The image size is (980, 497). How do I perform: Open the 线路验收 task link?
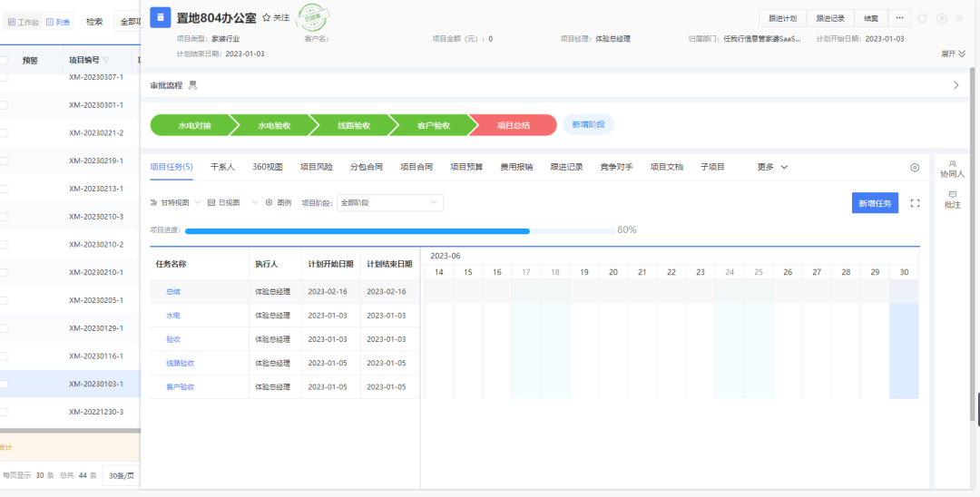pyautogui.click(x=180, y=363)
